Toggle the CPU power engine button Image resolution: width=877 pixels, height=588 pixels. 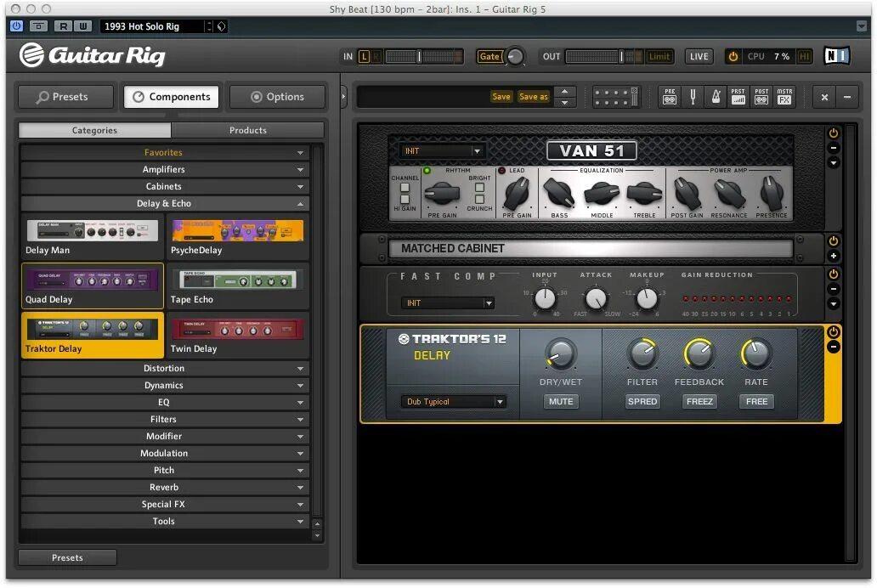coord(733,57)
